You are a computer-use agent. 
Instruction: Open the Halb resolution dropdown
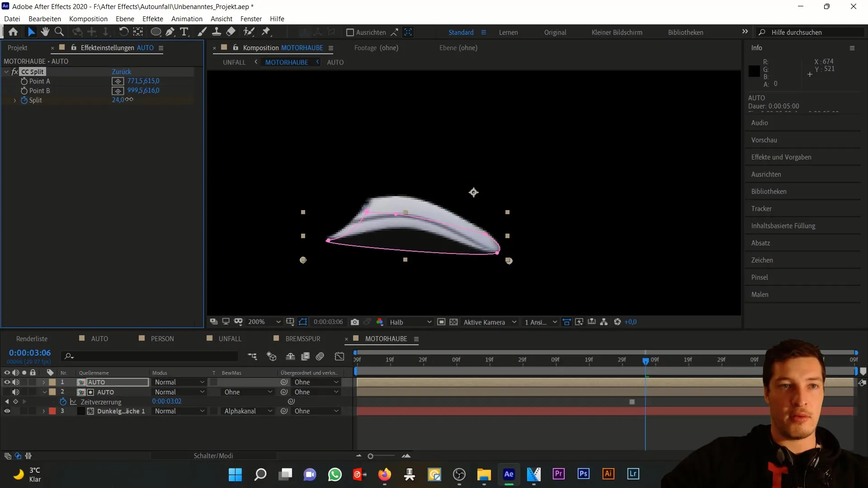pyautogui.click(x=410, y=322)
